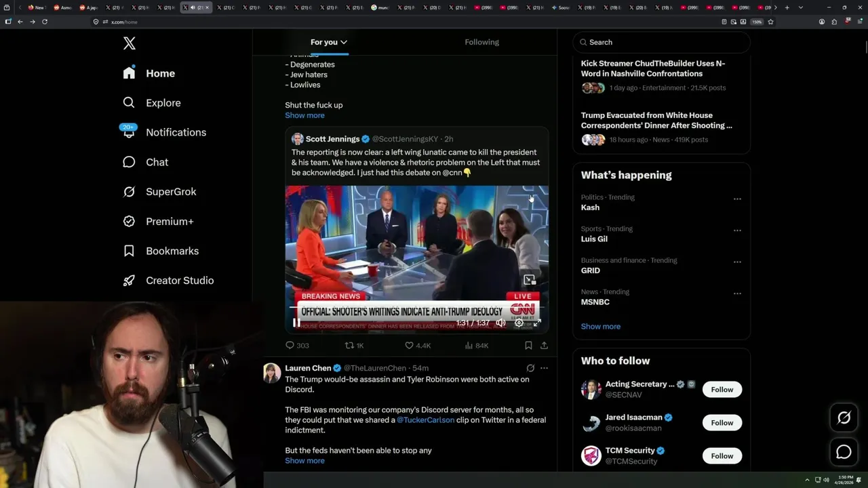Open the Luis Gil trending topic

594,239
